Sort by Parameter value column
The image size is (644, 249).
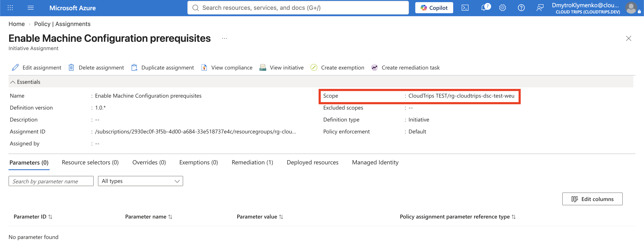[x=260, y=217]
